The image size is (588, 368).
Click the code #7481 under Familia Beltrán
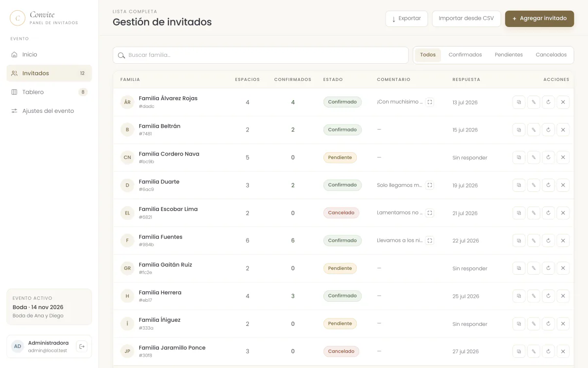145,134
